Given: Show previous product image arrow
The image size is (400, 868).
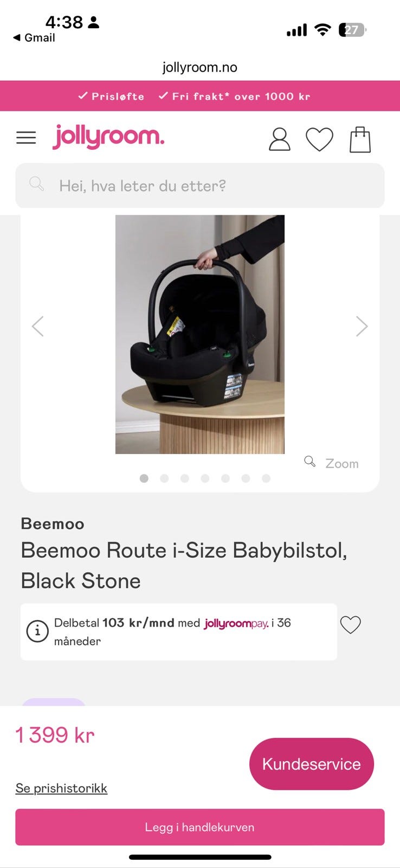Looking at the screenshot, I should coord(37,326).
